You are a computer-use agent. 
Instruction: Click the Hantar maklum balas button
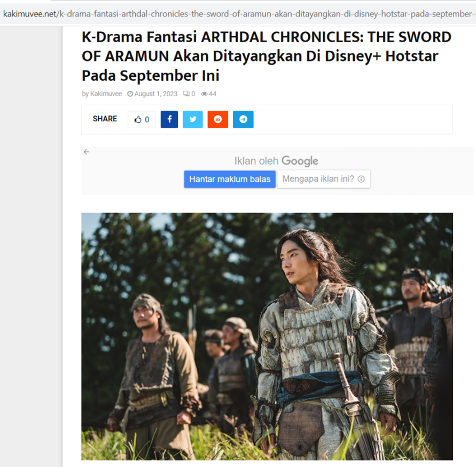(x=230, y=179)
